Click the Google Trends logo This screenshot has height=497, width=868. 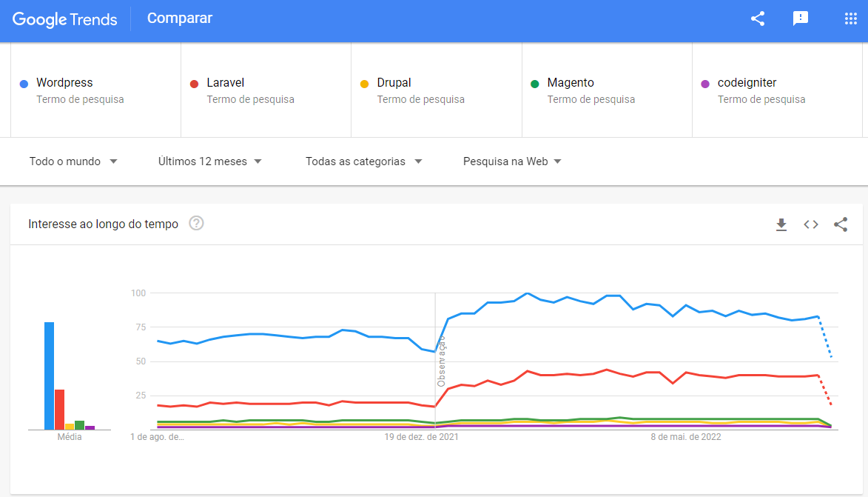pyautogui.click(x=65, y=19)
